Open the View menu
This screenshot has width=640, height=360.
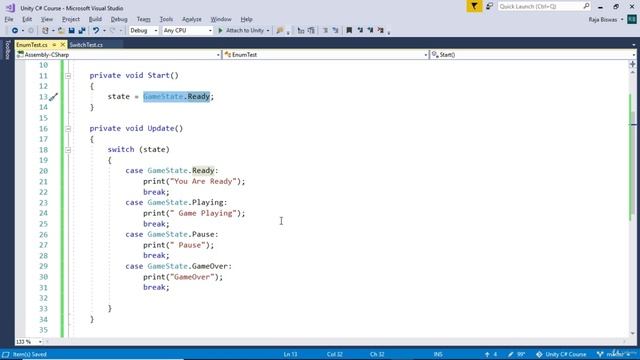(47, 19)
